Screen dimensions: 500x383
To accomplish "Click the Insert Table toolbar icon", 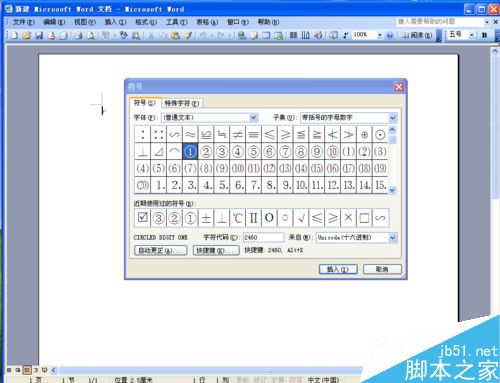I will (x=266, y=35).
